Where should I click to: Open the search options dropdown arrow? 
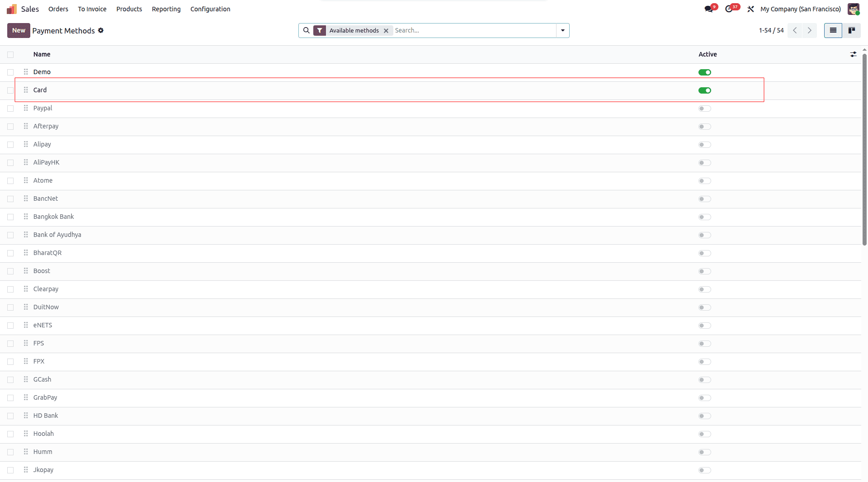click(x=562, y=30)
